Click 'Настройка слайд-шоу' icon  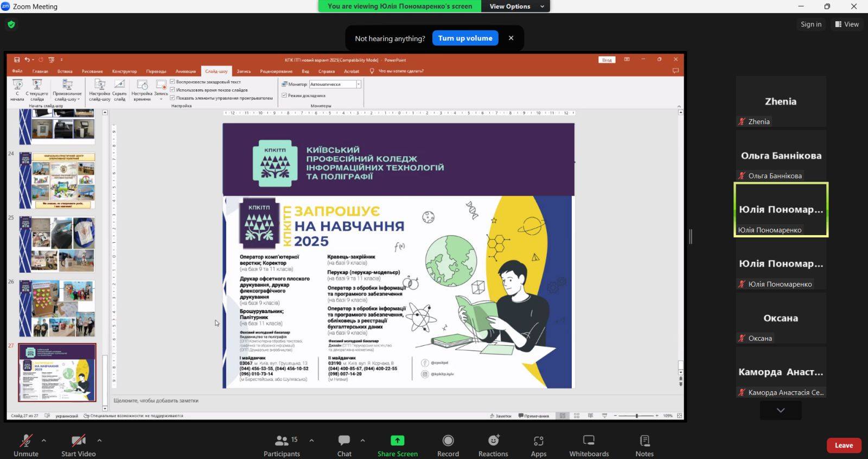click(100, 85)
